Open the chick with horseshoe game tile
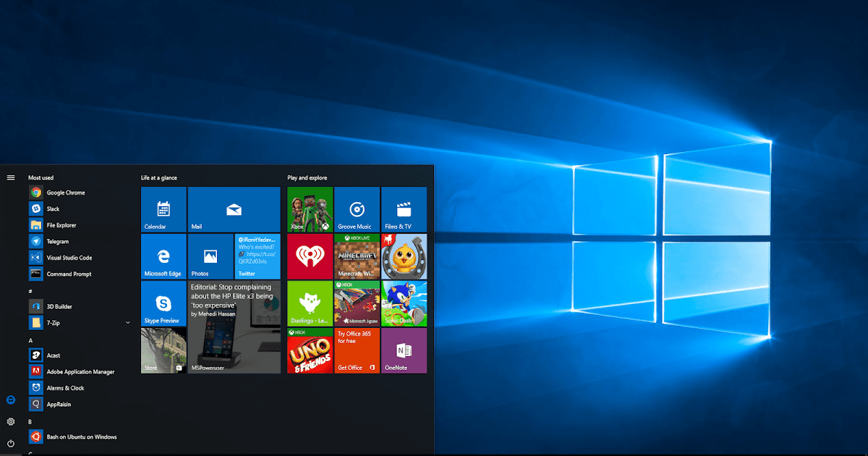Image resolution: width=868 pixels, height=456 pixels. tap(404, 256)
